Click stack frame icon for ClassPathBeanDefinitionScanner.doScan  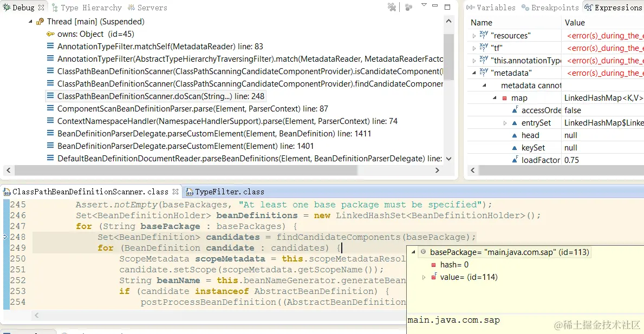coord(50,96)
